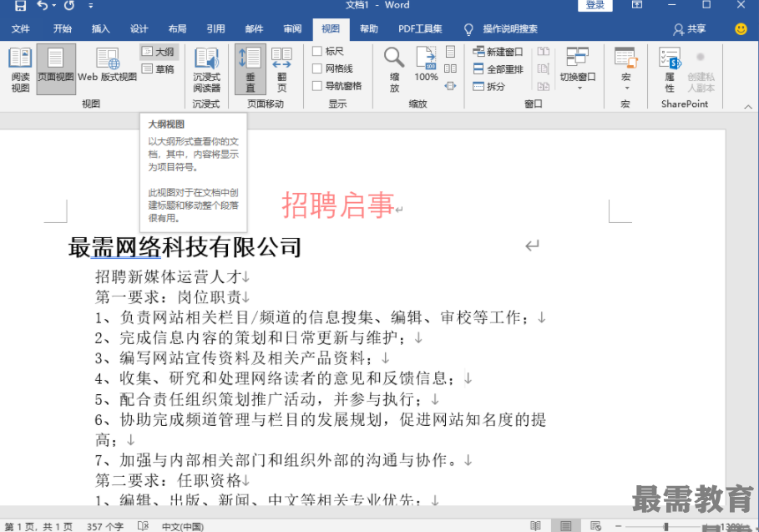Viewport: 759px width, 532px height.
Task: Click the line 招聘新媒体运营人才
Action: (x=168, y=277)
